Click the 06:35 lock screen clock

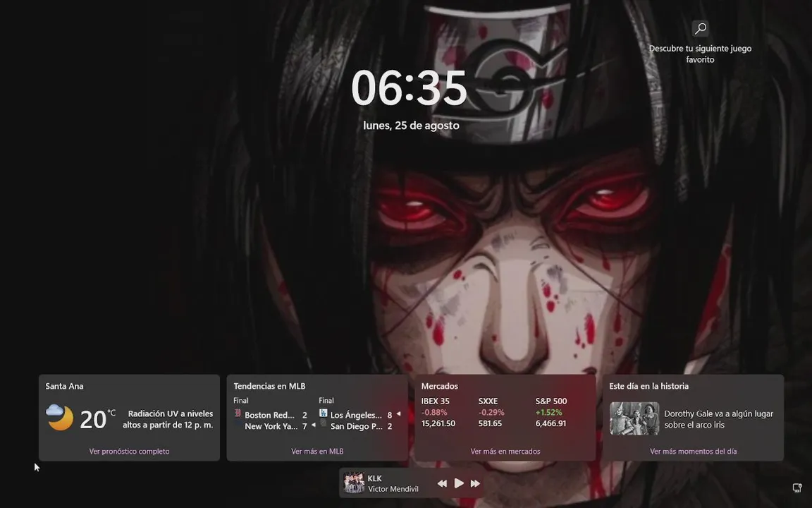click(x=409, y=88)
